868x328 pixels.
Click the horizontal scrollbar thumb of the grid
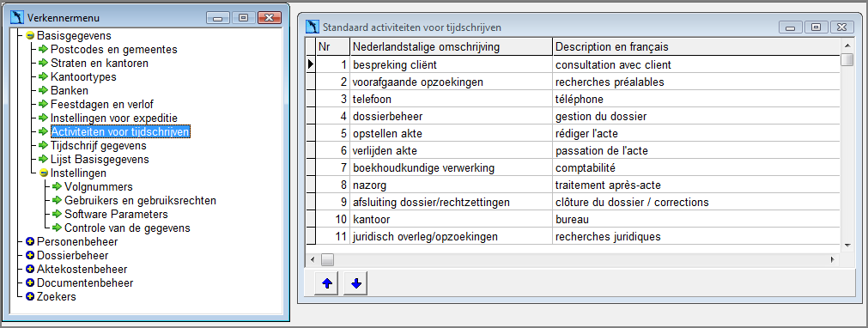[328, 259]
